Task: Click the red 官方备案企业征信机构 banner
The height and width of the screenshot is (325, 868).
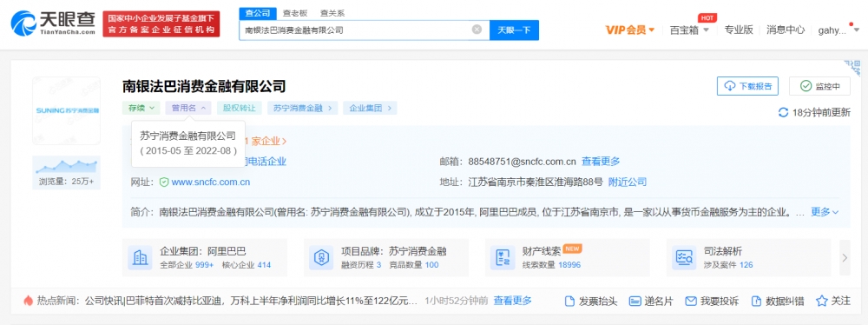Action: point(161,23)
